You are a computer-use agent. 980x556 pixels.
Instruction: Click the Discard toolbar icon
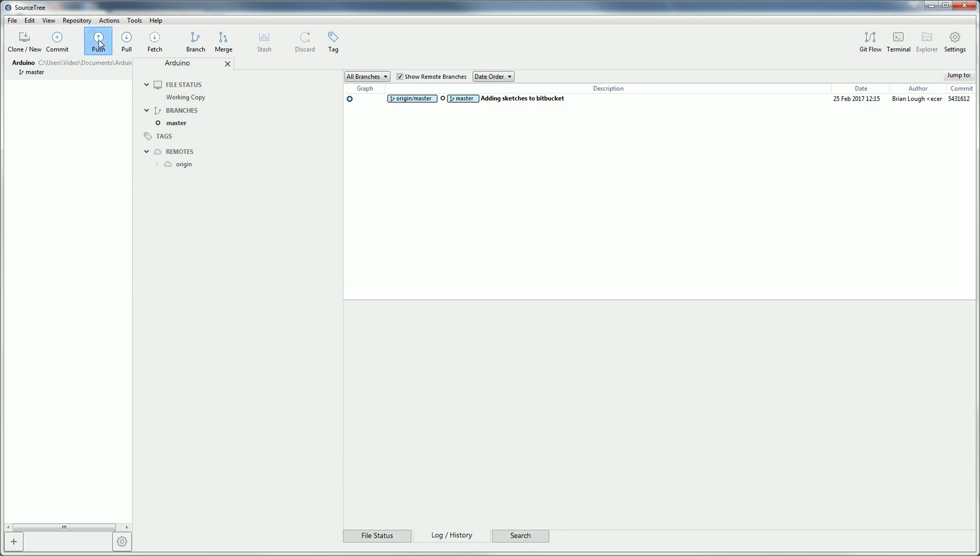point(305,41)
